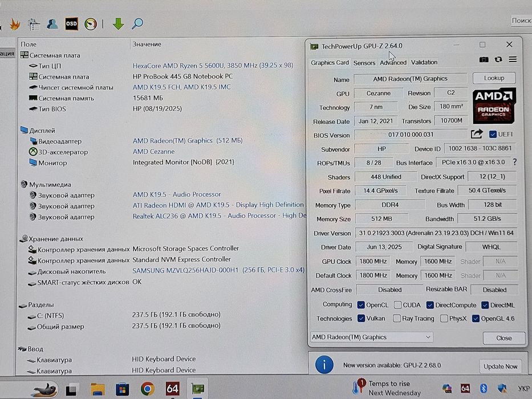
Task: Click the GPU-Z Close button
Action: pos(504,338)
